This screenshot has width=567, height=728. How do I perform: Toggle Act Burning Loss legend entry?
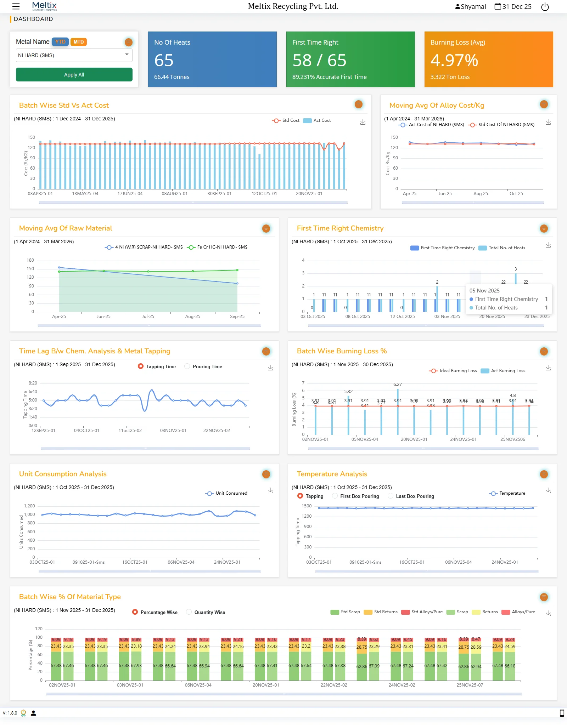point(503,371)
